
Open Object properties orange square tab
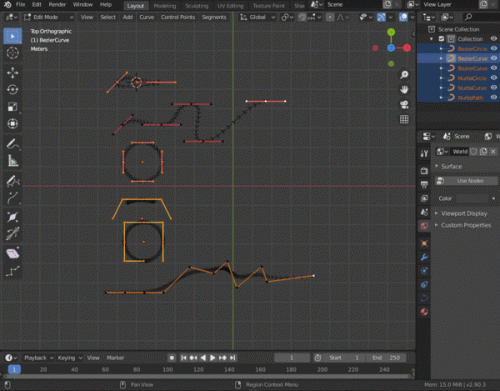[x=424, y=243]
